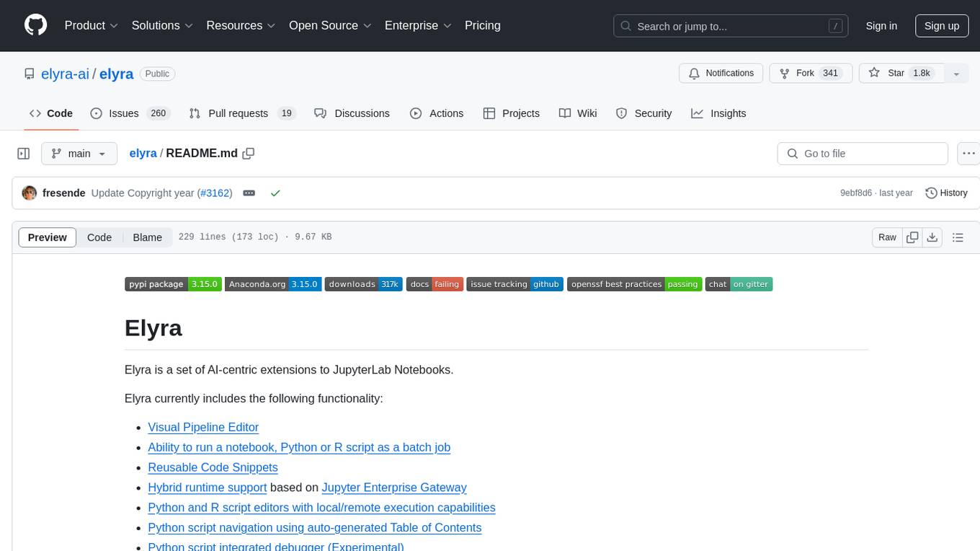This screenshot has height=551, width=980.
Task: Go to elyra root in breadcrumb
Action: click(143, 153)
